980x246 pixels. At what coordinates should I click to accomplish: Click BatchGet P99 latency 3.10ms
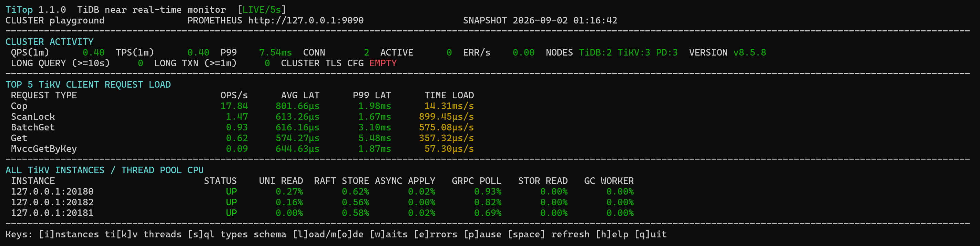coord(374,127)
